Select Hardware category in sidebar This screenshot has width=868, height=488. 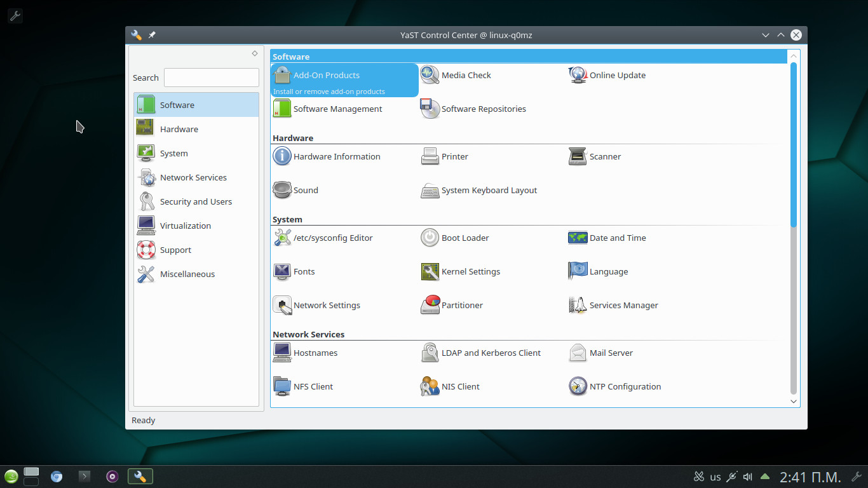pos(179,129)
